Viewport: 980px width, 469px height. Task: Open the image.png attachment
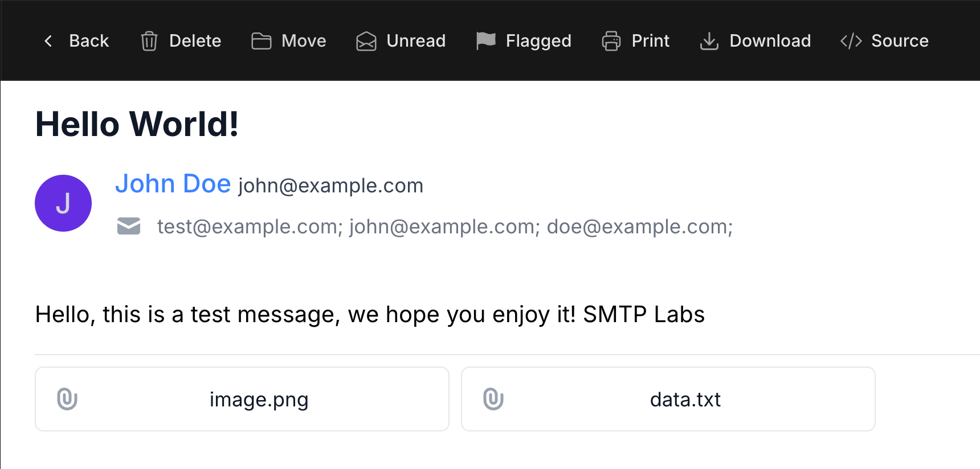[x=259, y=400]
